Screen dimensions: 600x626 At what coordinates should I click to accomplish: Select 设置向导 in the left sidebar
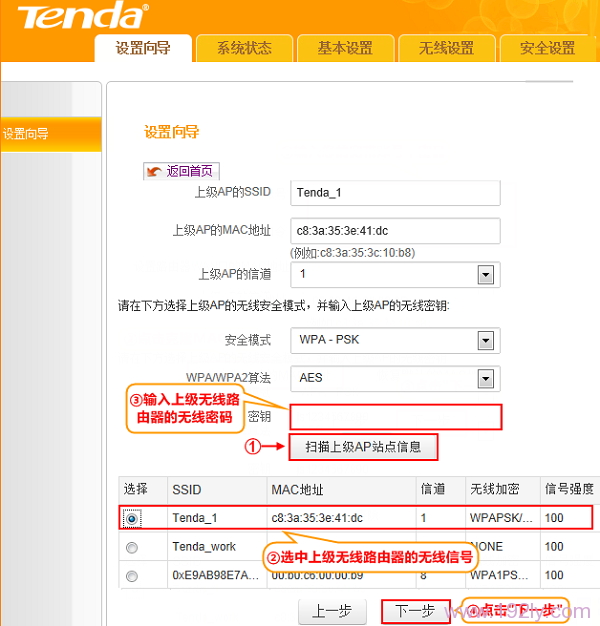point(50,134)
